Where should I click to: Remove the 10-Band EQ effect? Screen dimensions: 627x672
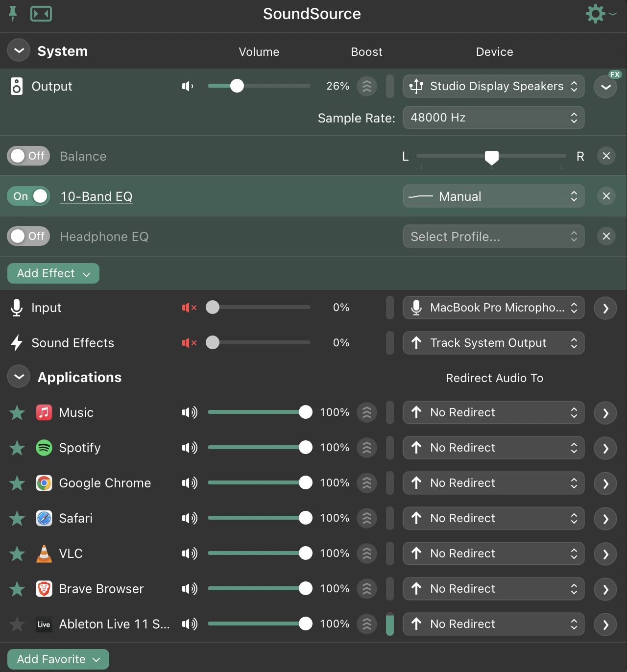[x=606, y=196]
